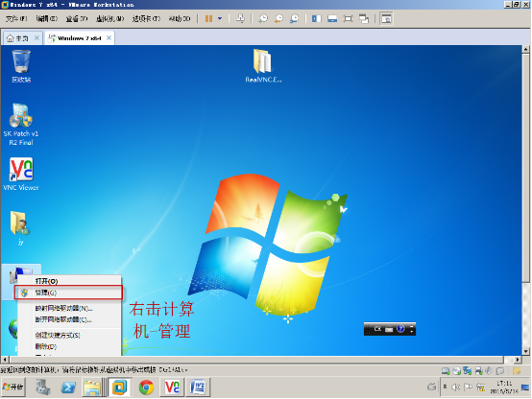Image resolution: width=532 pixels, height=399 pixels.
Task: Choose 打开(O) in the context menu
Action: pos(69,281)
